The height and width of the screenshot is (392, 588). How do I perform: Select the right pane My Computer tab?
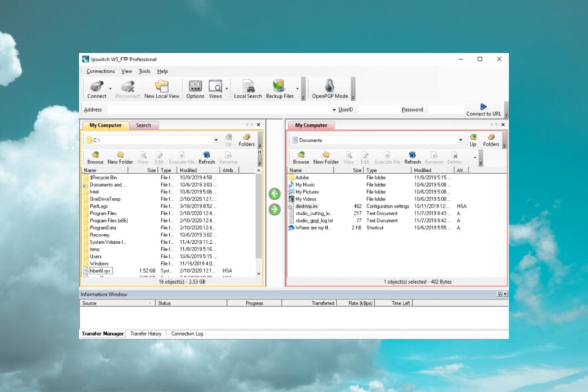coord(311,125)
